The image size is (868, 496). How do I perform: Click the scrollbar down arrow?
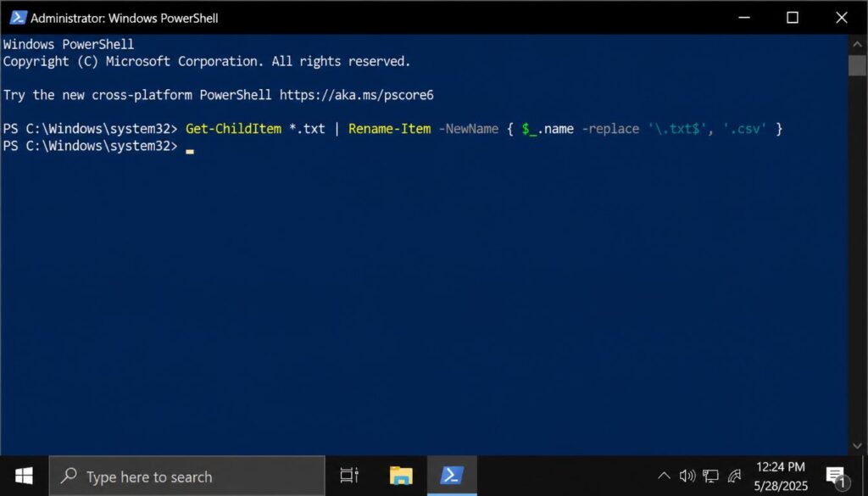[x=856, y=446]
